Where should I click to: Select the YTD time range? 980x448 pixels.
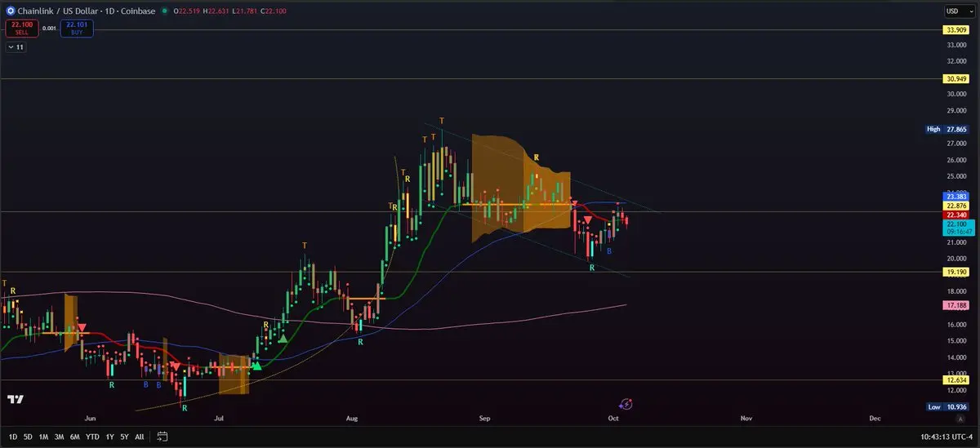(93, 437)
